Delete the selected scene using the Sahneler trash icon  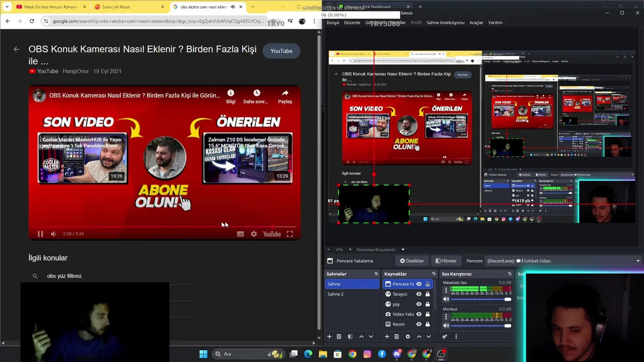pyautogui.click(x=339, y=336)
